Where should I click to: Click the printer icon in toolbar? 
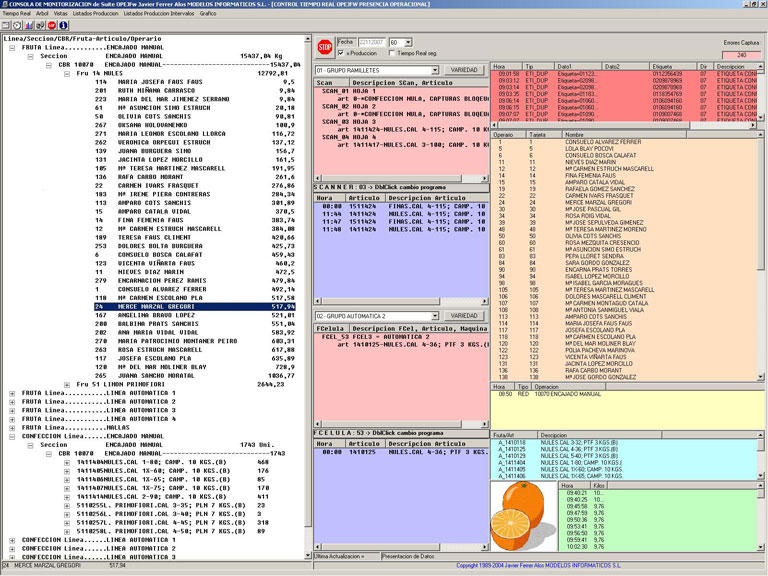(40, 25)
